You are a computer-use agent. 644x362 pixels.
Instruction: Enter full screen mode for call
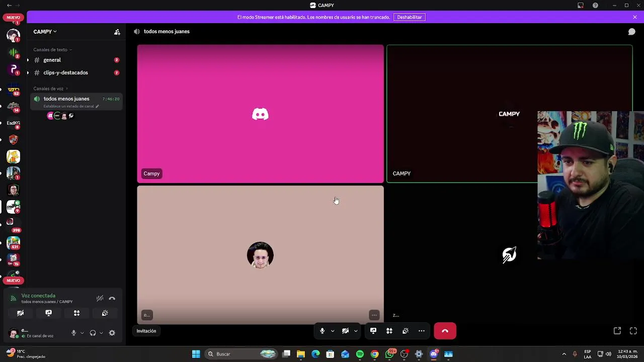(x=633, y=331)
